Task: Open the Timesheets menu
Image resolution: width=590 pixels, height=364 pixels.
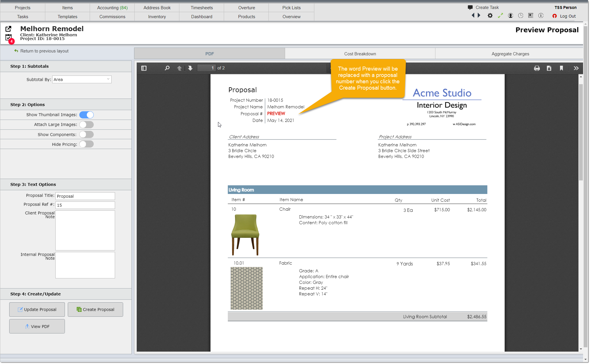Action: point(202,7)
